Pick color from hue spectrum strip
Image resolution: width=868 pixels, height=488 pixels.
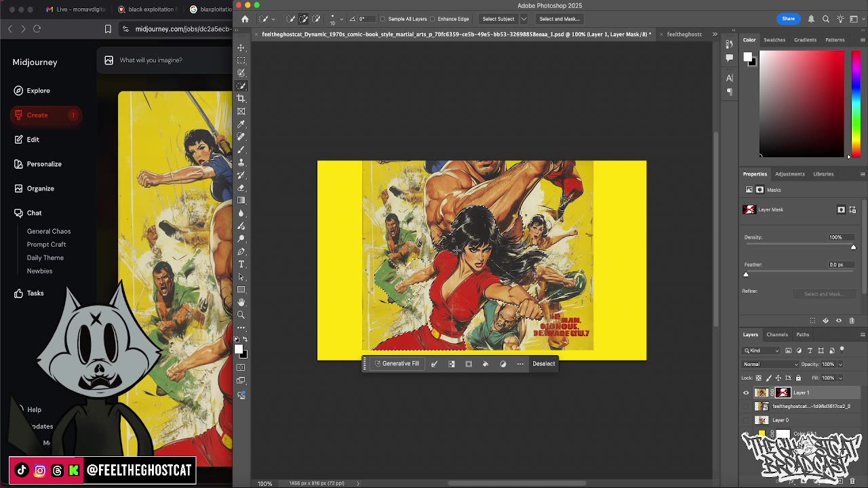(x=856, y=104)
